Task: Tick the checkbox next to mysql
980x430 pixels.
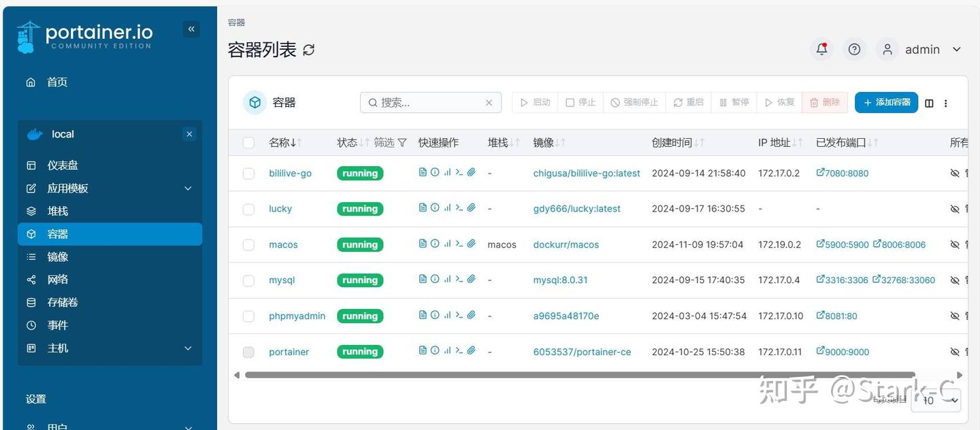Action: 248,280
